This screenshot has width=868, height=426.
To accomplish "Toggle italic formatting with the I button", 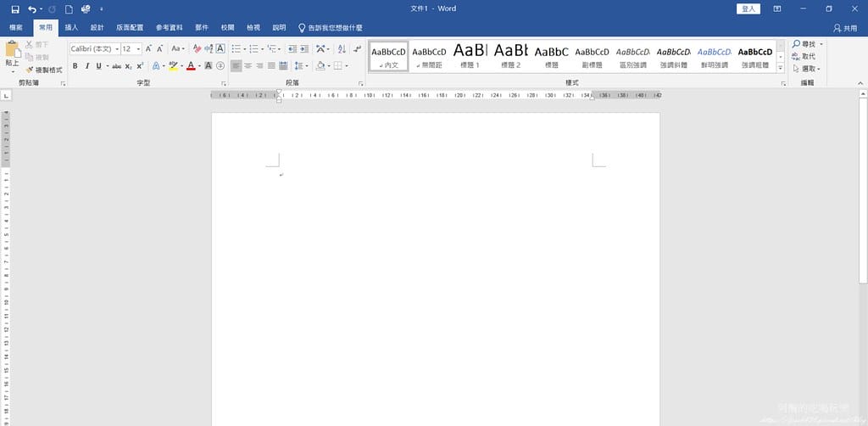I will pos(87,66).
